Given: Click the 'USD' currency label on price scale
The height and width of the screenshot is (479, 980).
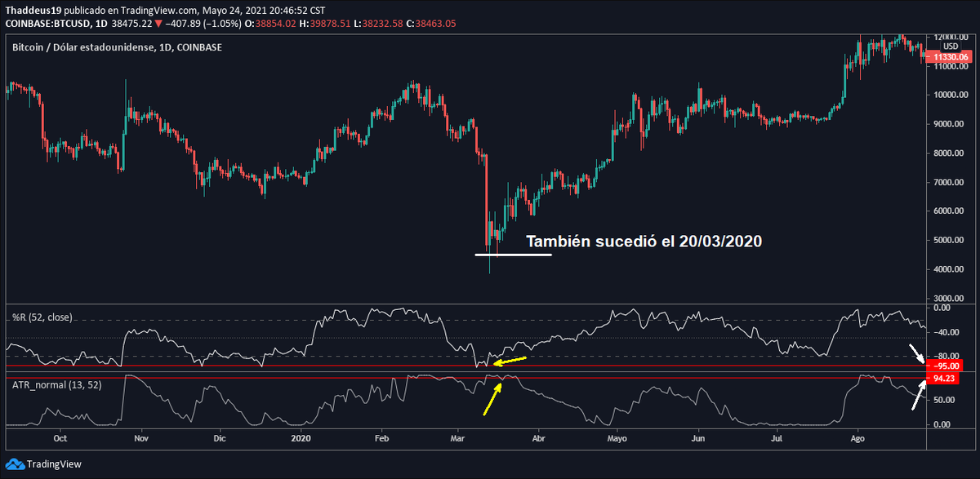Looking at the screenshot, I should (950, 47).
